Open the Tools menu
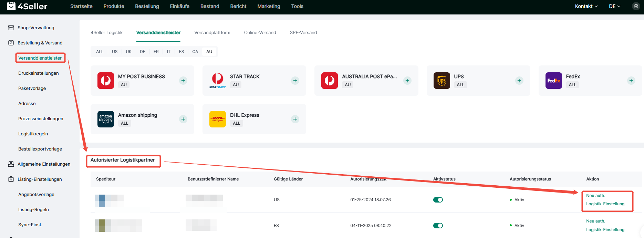The image size is (644, 238). click(297, 6)
